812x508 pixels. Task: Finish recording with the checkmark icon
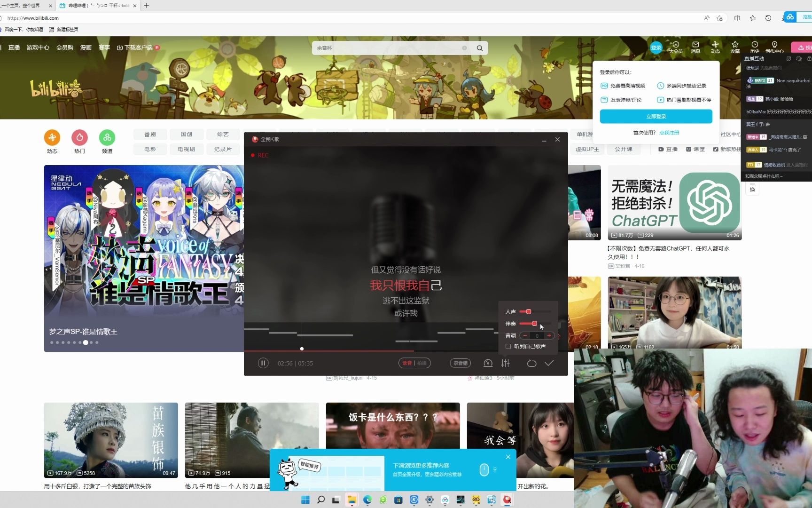pos(549,363)
